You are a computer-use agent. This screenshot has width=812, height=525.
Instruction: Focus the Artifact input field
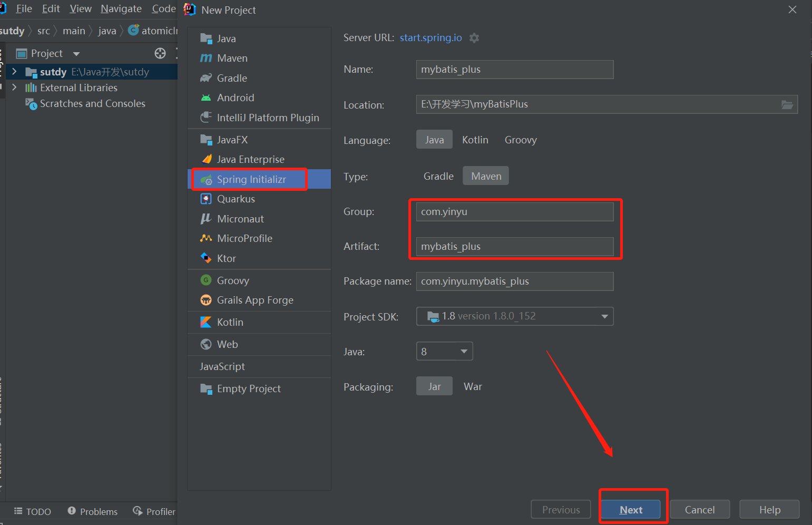click(x=515, y=247)
